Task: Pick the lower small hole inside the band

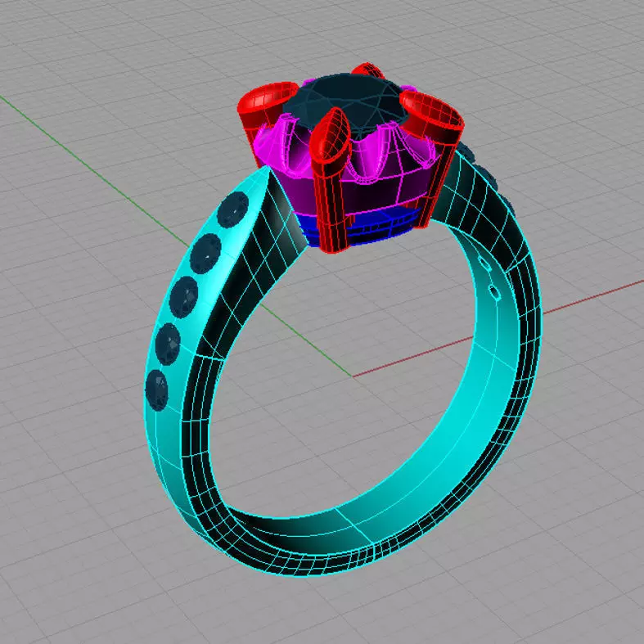Action: 494,291
